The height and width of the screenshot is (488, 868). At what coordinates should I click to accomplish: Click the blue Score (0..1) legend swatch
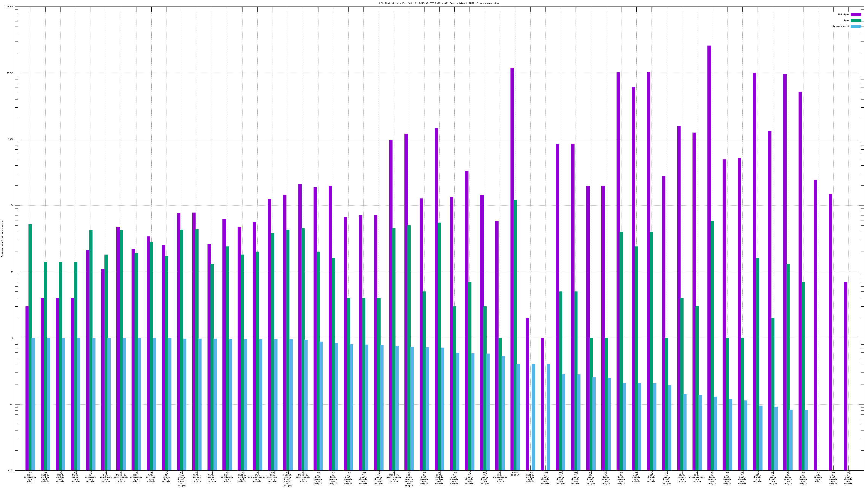point(856,26)
